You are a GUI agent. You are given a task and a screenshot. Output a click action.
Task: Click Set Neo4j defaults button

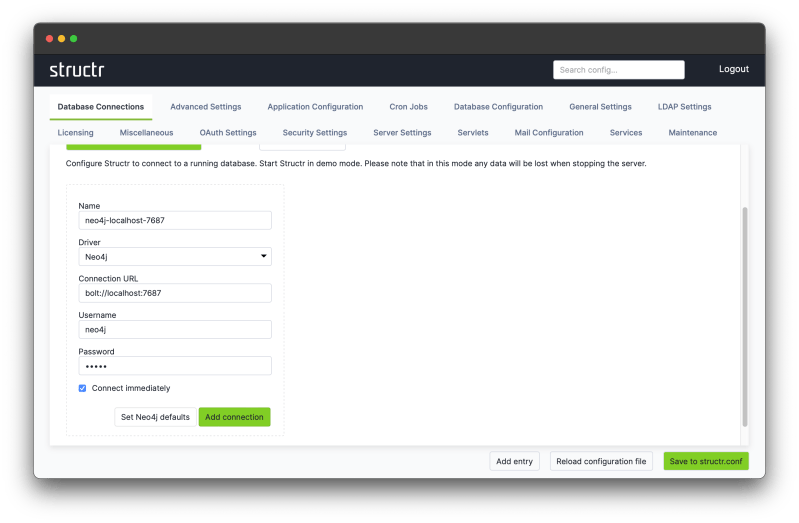click(x=155, y=417)
